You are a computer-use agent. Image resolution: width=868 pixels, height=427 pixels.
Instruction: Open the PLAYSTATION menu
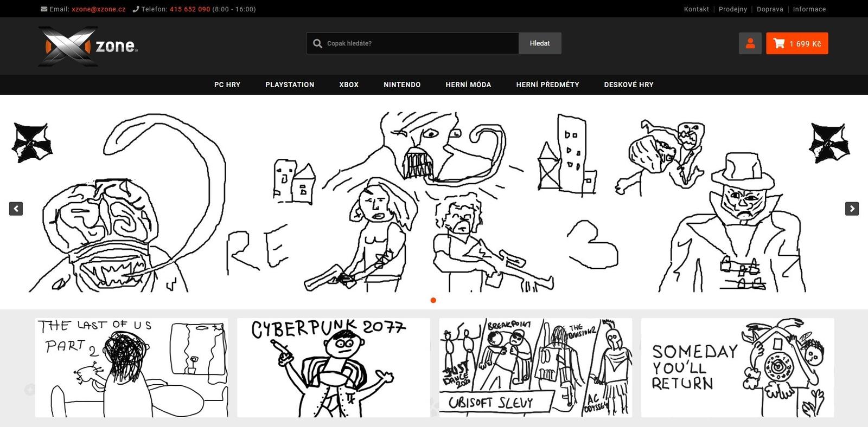290,85
